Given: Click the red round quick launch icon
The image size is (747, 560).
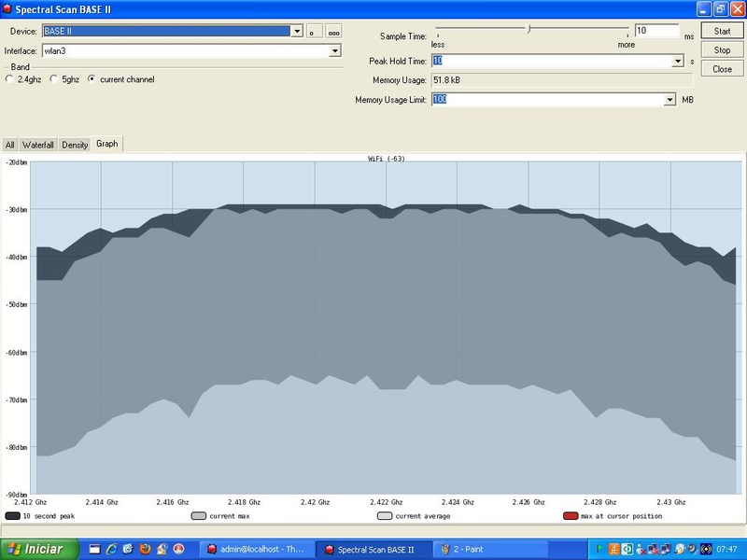Looking at the screenshot, I should pos(178,549).
